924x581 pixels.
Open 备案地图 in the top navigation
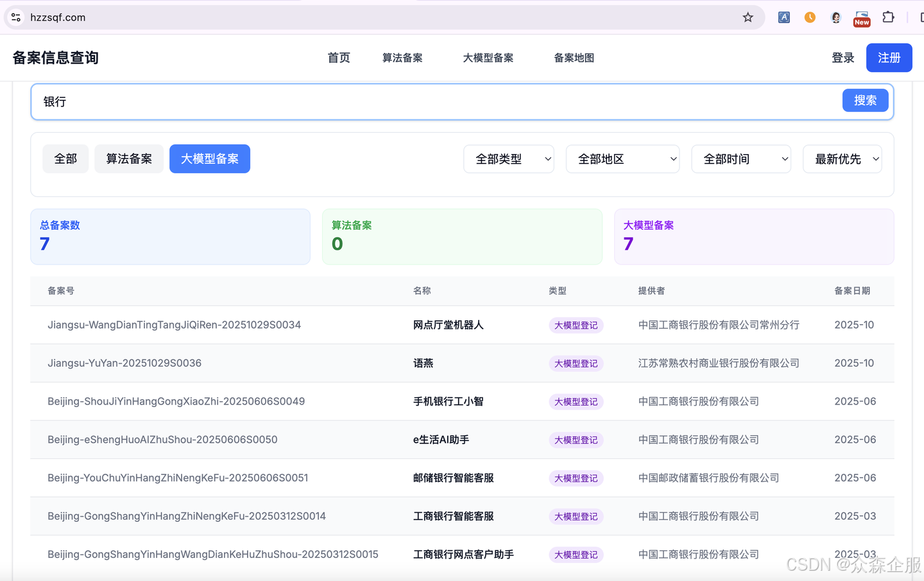[574, 58]
